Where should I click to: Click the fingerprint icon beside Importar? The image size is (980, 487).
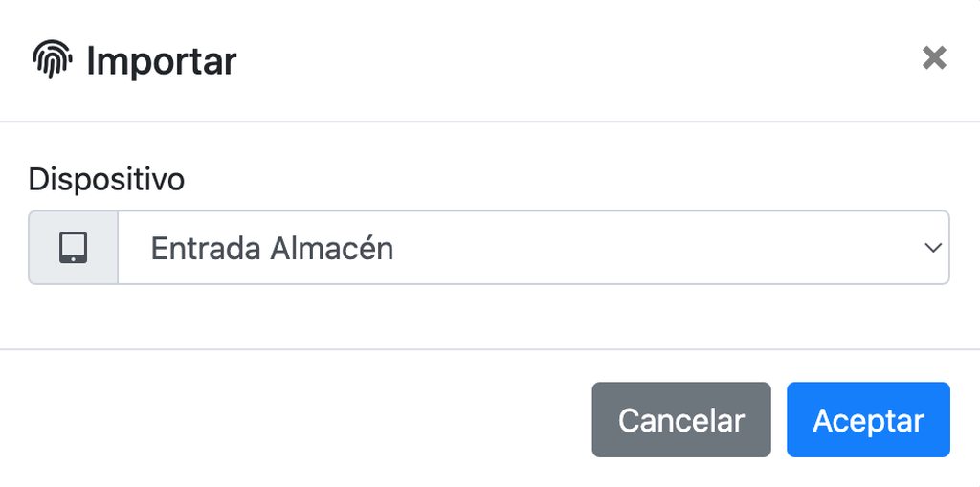(x=53, y=60)
